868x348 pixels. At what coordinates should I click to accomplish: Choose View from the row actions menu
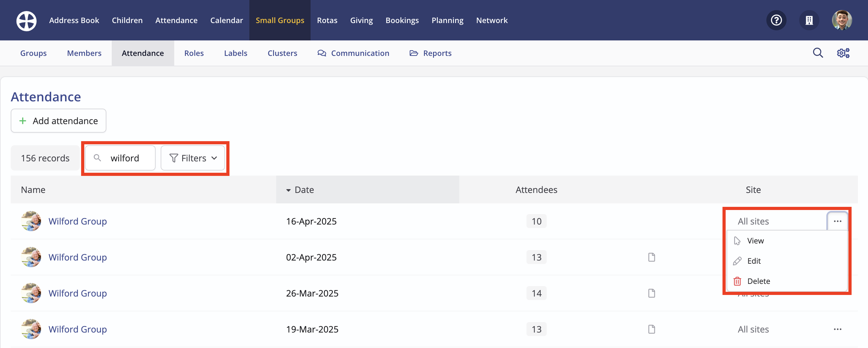point(755,241)
